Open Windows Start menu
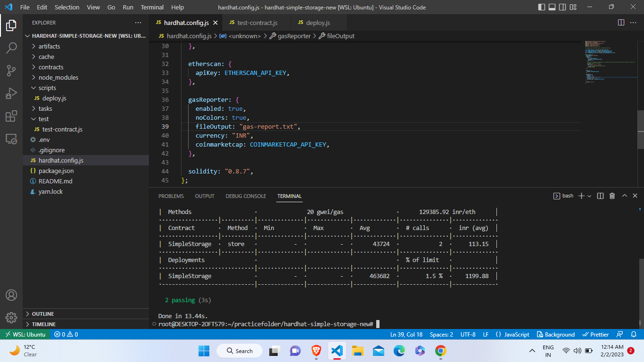Image resolution: width=644 pixels, height=362 pixels. coord(204,351)
